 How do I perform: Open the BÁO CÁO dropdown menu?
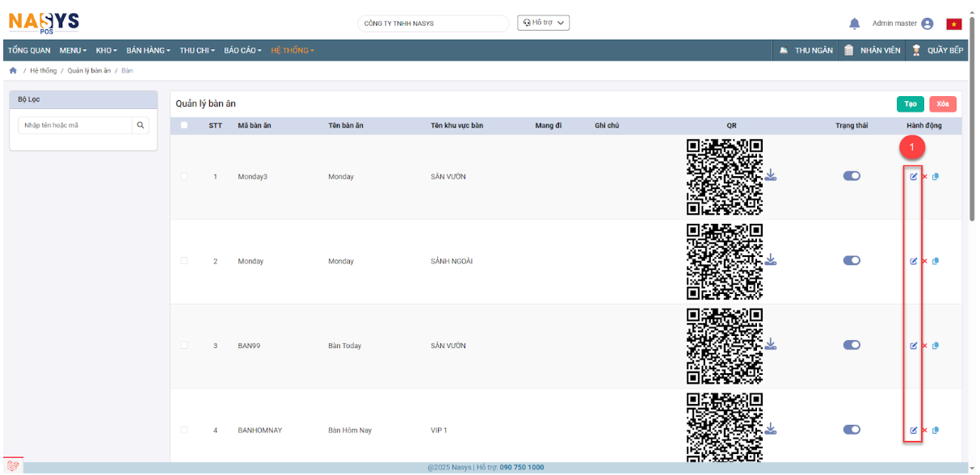pos(242,50)
